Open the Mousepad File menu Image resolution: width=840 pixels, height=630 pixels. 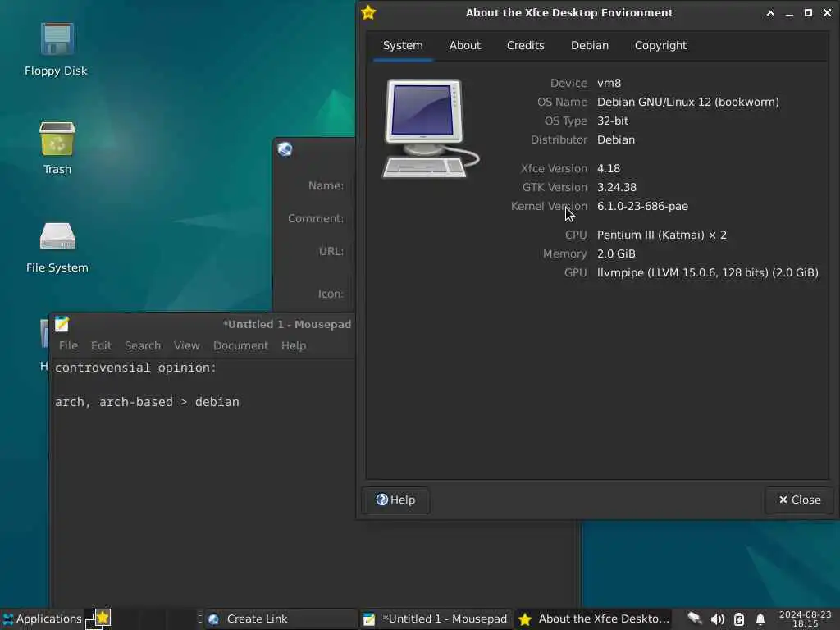click(x=68, y=345)
